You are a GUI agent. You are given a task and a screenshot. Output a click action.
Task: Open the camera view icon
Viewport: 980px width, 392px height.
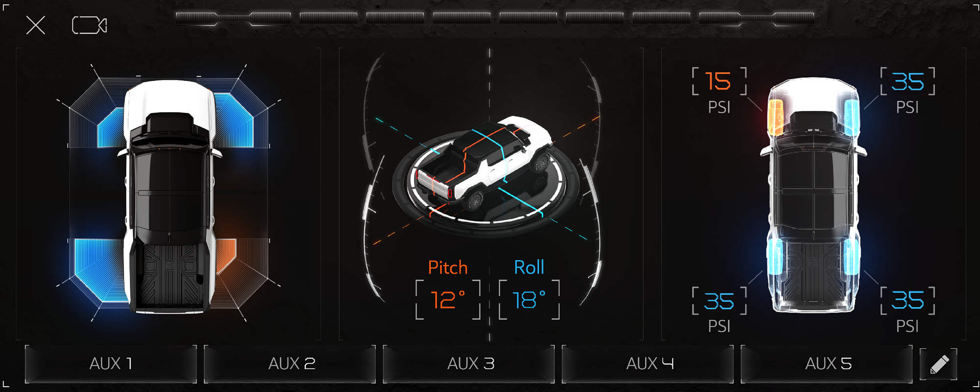[89, 25]
